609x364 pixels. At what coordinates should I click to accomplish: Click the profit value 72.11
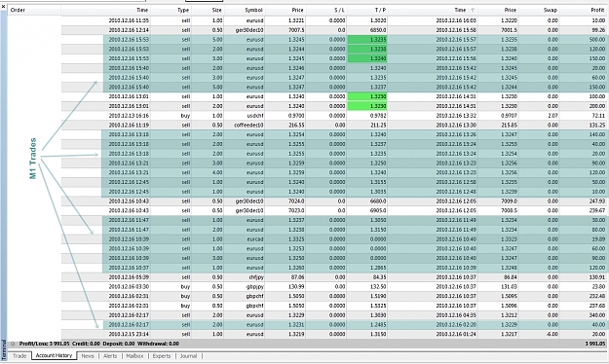click(598, 116)
